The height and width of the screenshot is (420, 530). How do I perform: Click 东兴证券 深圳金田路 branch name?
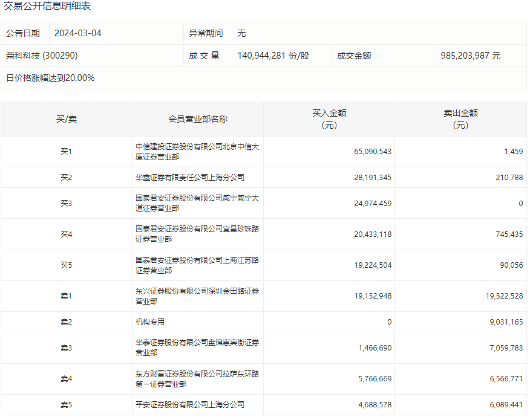197,296
